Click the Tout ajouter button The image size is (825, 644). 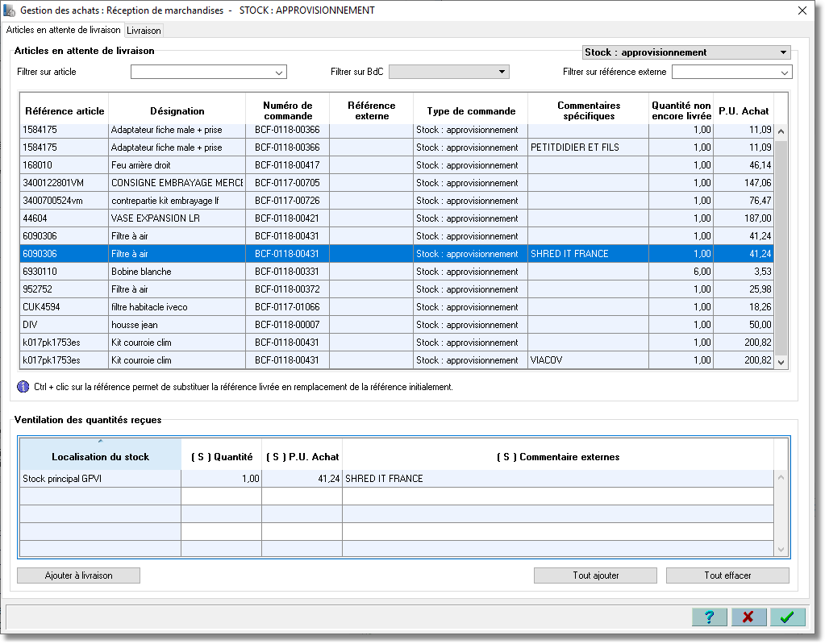click(x=596, y=575)
